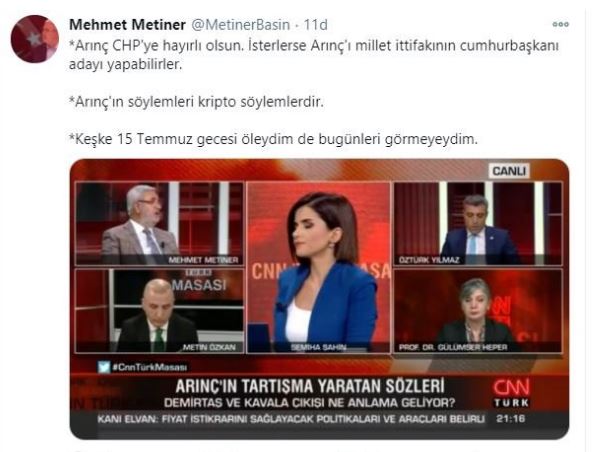Click the Twitter bird icon beside #CnnTürkMasası
The width and height of the screenshot is (605, 452).
pos(104,367)
